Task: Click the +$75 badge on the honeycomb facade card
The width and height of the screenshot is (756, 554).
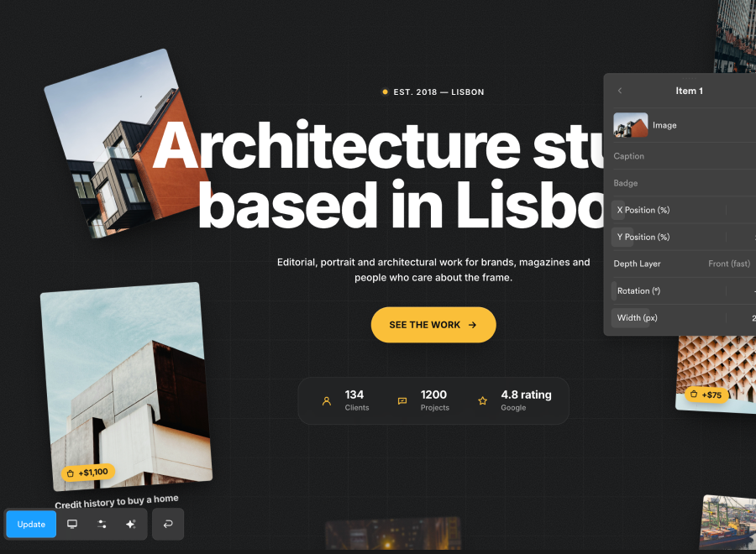Action: (706, 395)
